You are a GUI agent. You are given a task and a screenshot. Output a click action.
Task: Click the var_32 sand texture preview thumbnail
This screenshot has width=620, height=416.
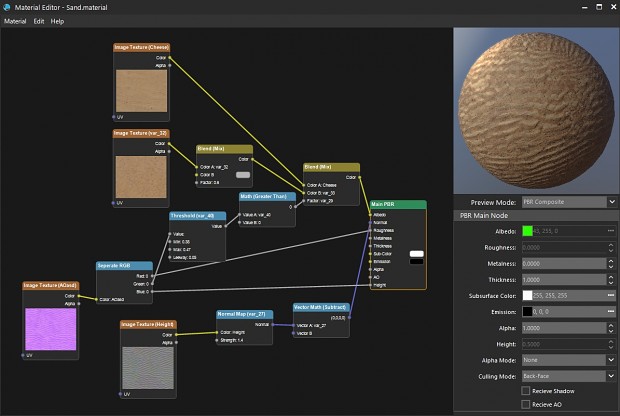[141, 177]
